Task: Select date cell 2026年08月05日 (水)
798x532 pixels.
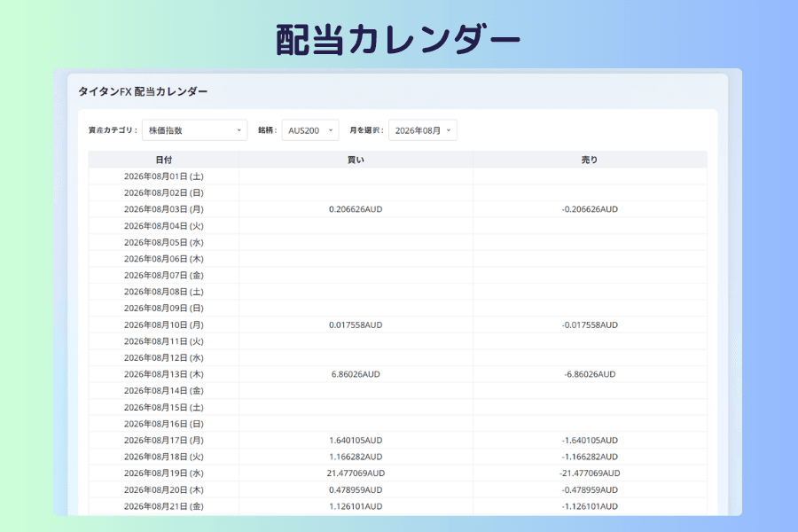Action: click(x=164, y=242)
